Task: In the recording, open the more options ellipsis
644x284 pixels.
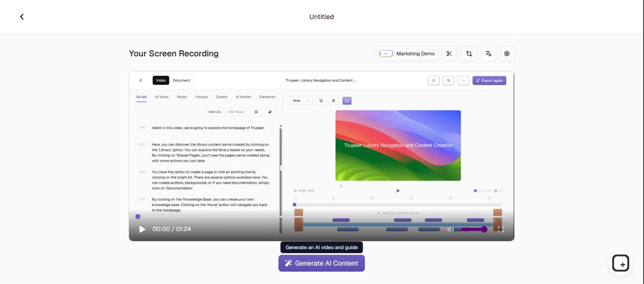Action: (x=463, y=81)
